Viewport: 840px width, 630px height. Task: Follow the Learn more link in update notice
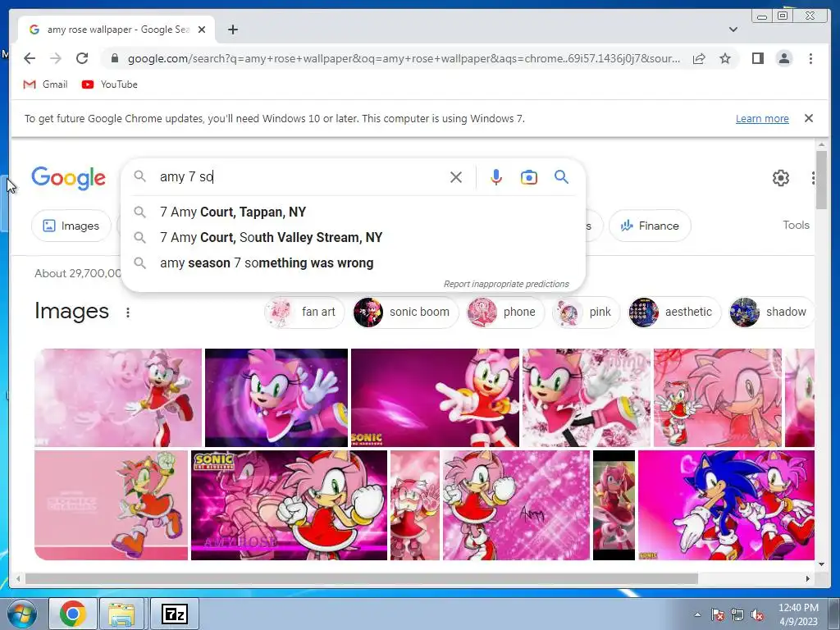(x=762, y=118)
